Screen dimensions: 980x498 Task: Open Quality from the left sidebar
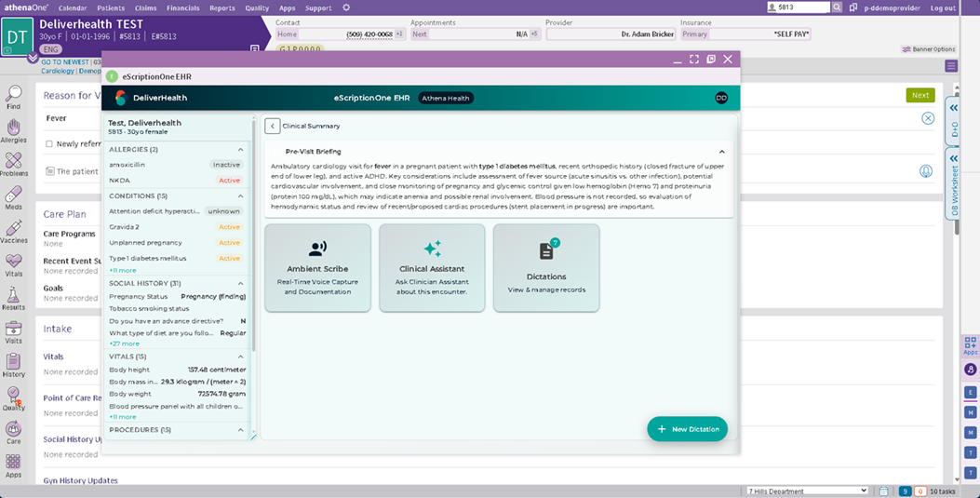[x=14, y=398]
